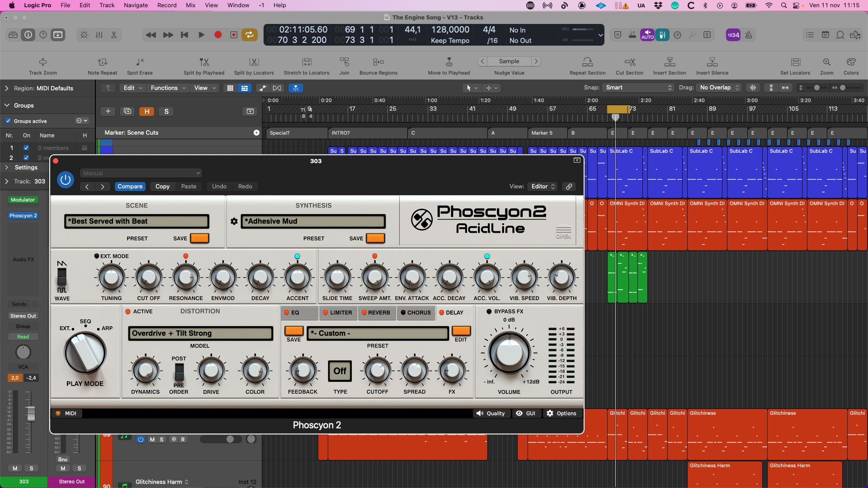The width and height of the screenshot is (868, 488).
Task: Click the CUT OFF knob
Action: [149, 278]
